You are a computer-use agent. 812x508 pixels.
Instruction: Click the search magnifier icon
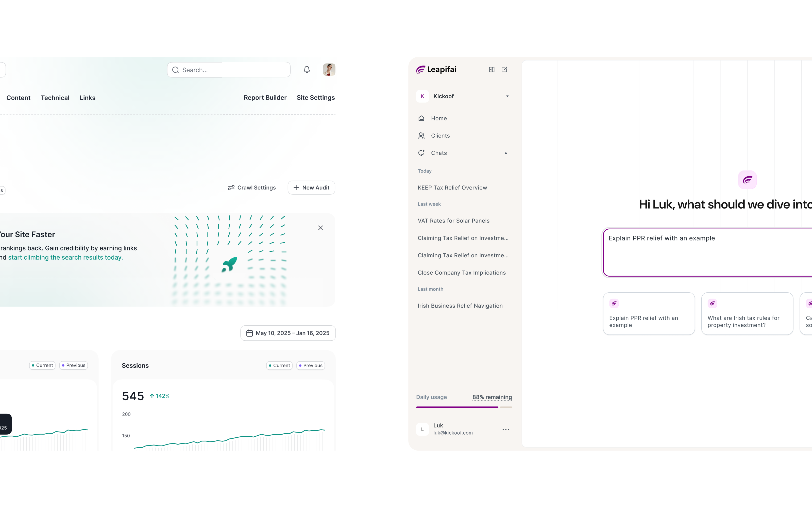176,70
